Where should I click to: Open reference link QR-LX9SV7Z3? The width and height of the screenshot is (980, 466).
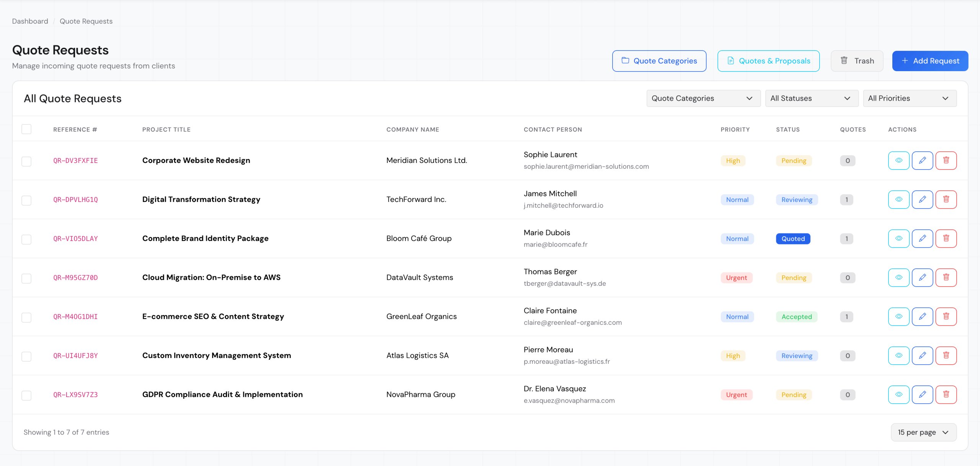click(75, 394)
